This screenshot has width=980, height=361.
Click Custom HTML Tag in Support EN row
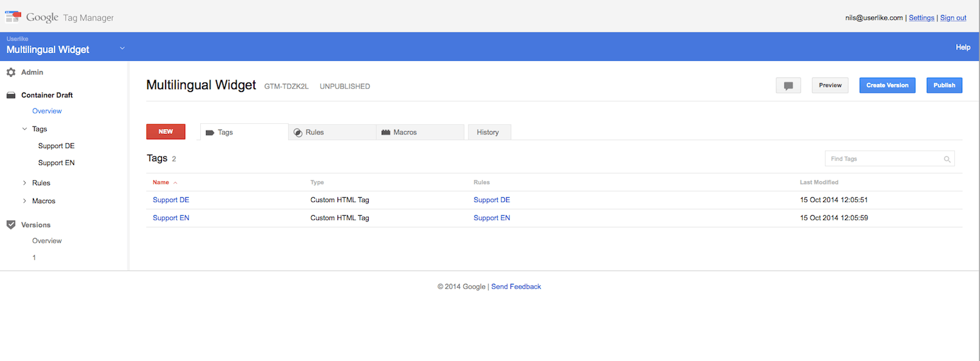pyautogui.click(x=339, y=218)
